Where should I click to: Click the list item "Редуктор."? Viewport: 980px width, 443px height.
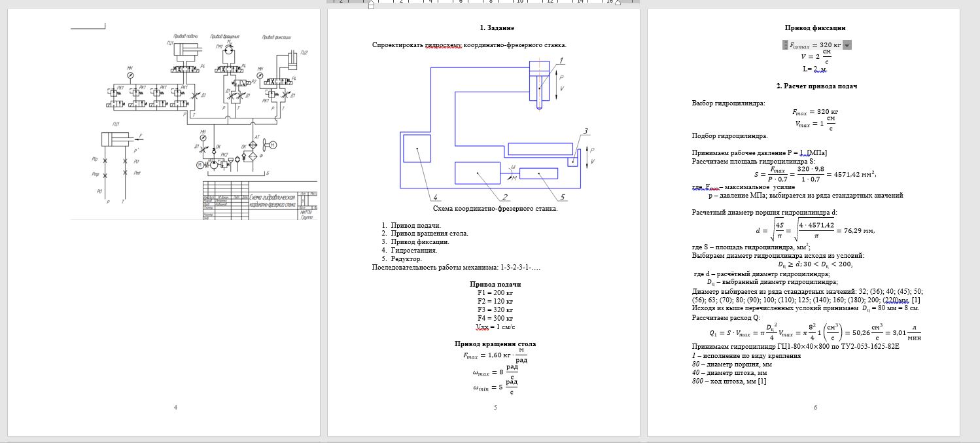tap(407, 258)
